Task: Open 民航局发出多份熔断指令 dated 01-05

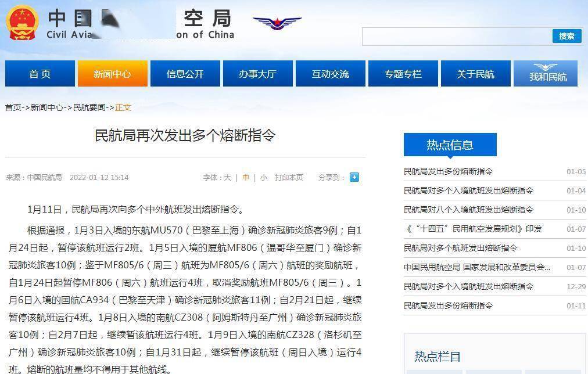Action: coord(448,172)
